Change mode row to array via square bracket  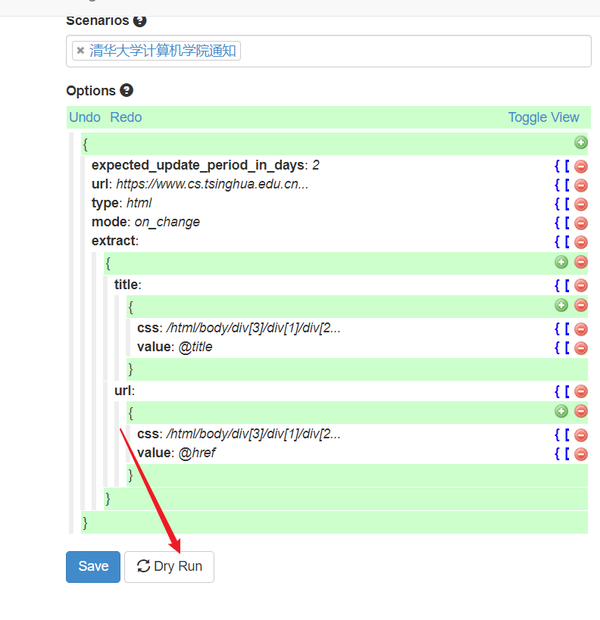[567, 223]
